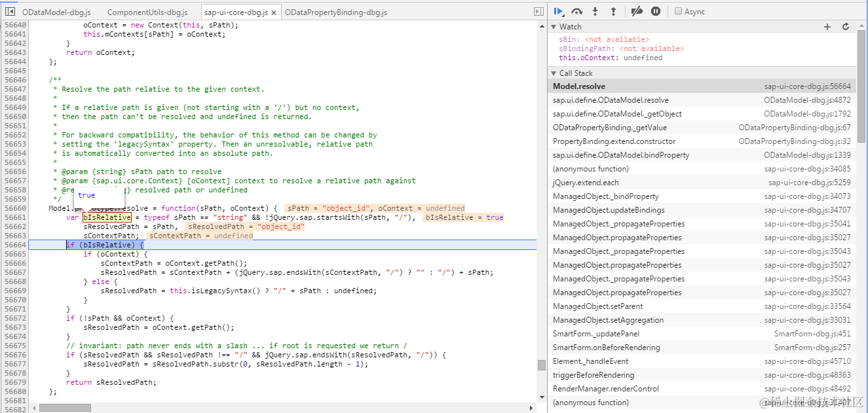The image size is (868, 413).
Task: Select triggerBeforeRendering stack frame
Action: click(x=702, y=375)
